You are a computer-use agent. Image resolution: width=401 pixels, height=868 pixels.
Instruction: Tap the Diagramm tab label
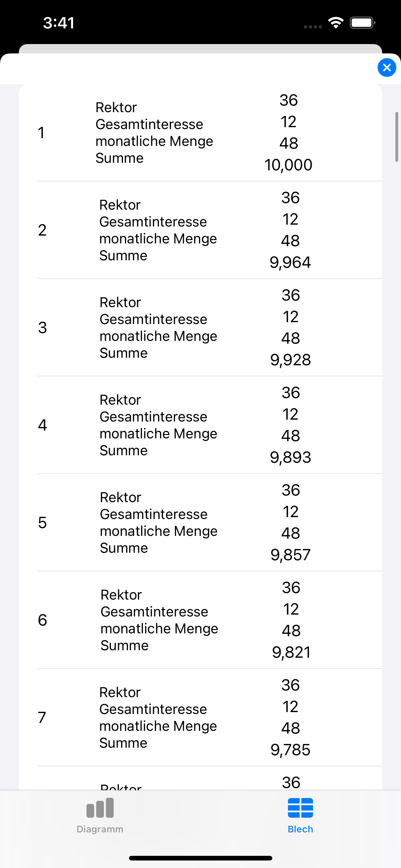tap(100, 829)
